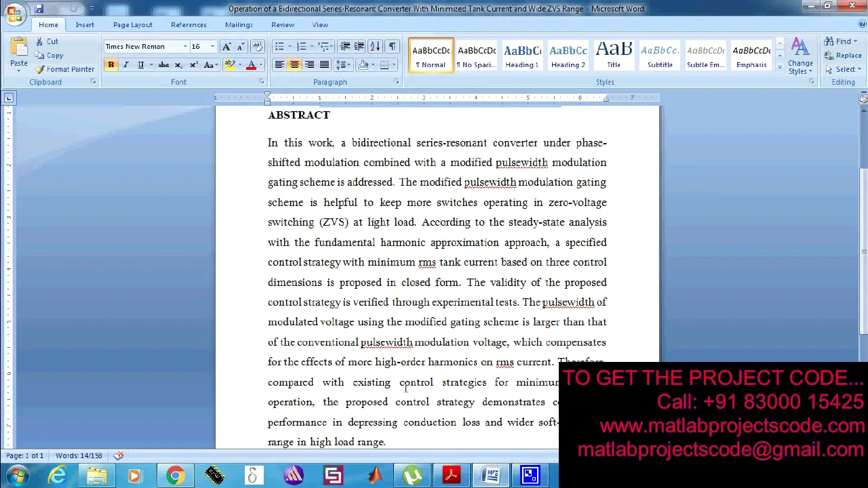Apply red font color
This screenshot has width=868, height=488.
point(251,65)
